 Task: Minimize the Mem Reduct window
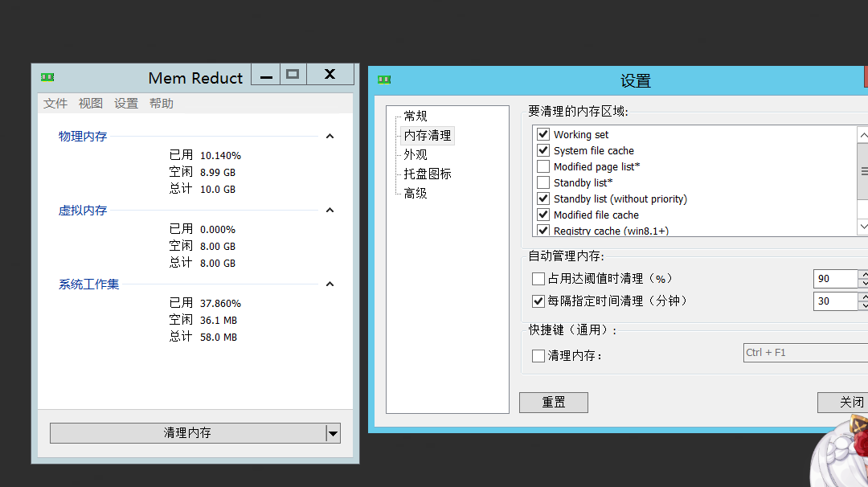click(266, 75)
